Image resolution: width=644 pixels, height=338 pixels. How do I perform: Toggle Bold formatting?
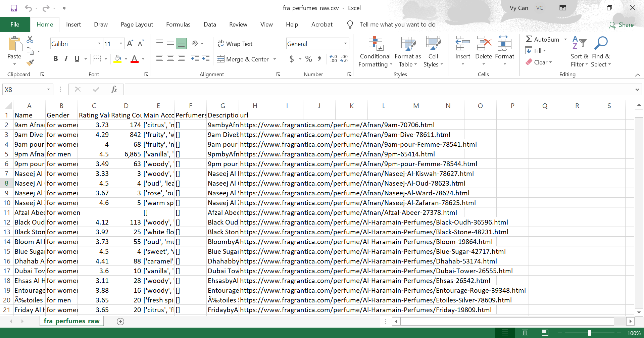[x=56, y=59]
